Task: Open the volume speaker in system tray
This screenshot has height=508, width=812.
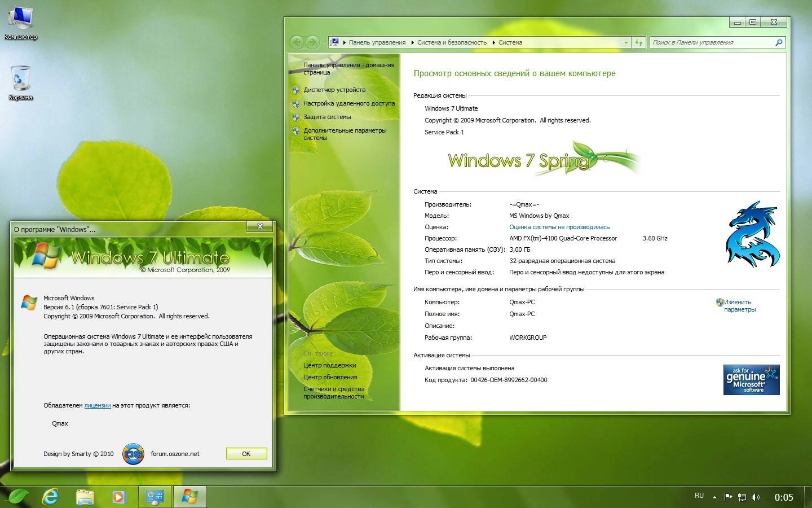Action: [x=756, y=497]
